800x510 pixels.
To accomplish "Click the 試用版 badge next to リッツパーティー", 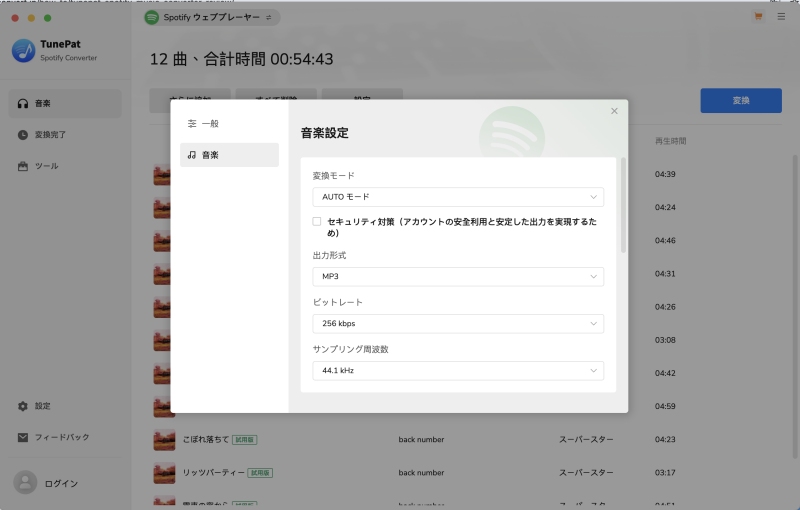I will pyautogui.click(x=260, y=473).
